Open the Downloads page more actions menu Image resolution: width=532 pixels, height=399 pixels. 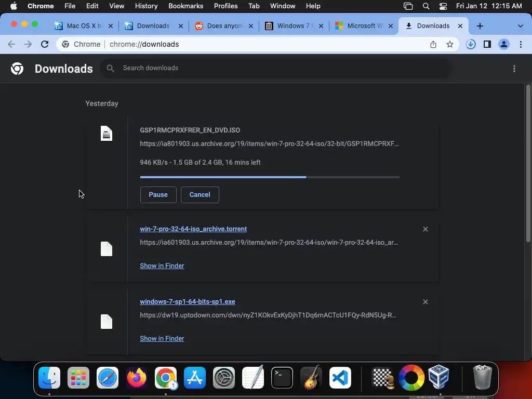514,69
